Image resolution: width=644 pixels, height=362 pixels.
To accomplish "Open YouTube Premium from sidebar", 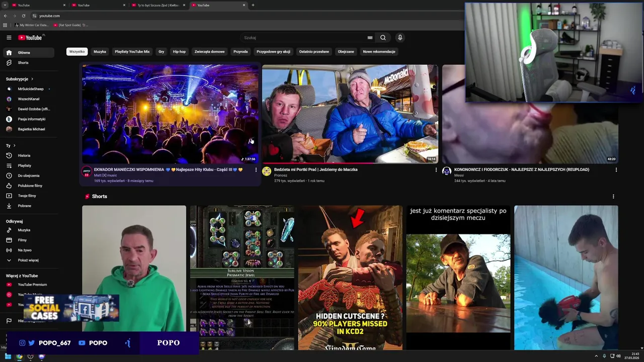I will click(x=30, y=285).
